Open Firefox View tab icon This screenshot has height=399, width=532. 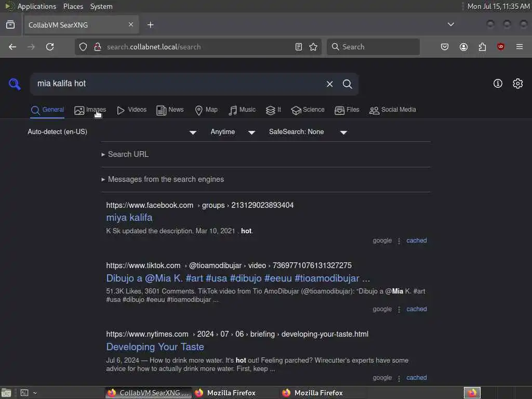(10, 24)
